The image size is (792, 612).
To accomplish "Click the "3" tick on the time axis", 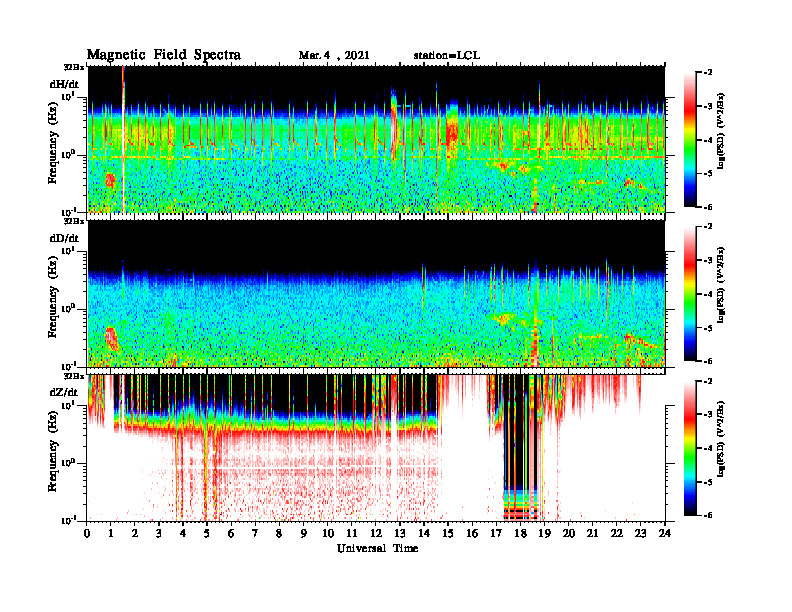I will pos(159,534).
